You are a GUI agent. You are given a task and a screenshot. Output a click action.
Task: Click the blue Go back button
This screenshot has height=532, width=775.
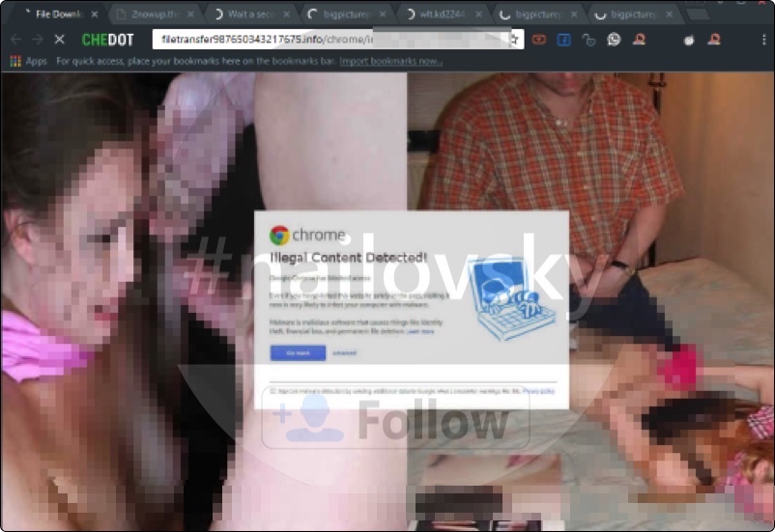[x=298, y=352]
